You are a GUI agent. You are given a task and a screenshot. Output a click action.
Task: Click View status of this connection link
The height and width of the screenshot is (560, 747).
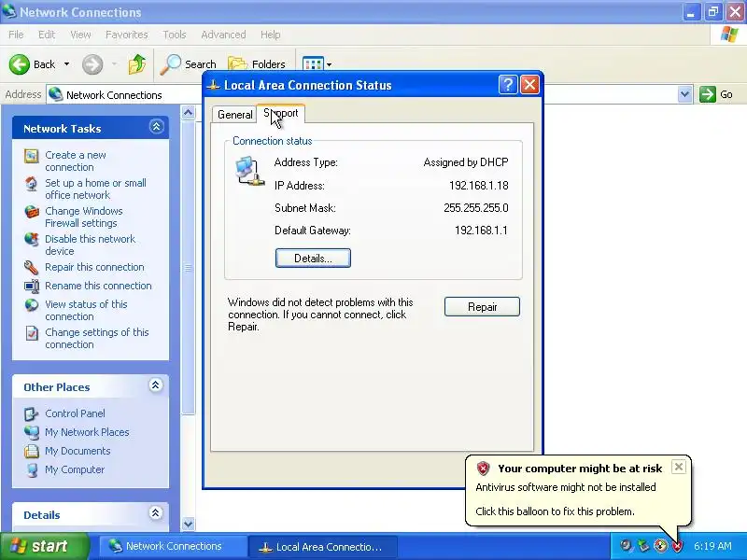click(x=86, y=310)
